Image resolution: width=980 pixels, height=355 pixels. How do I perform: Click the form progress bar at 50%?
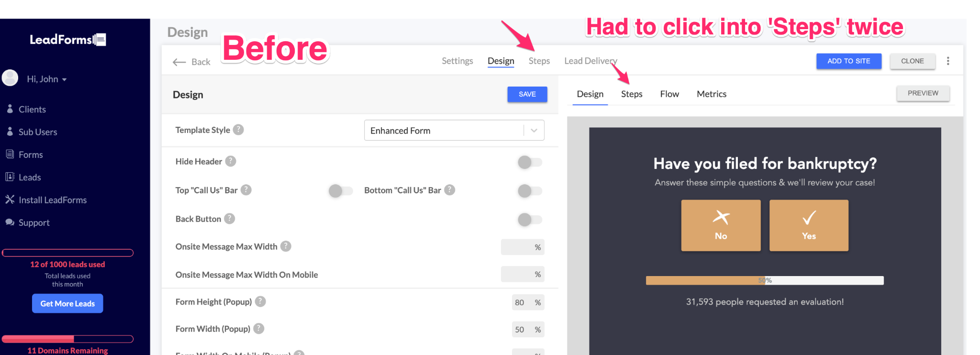tap(764, 280)
